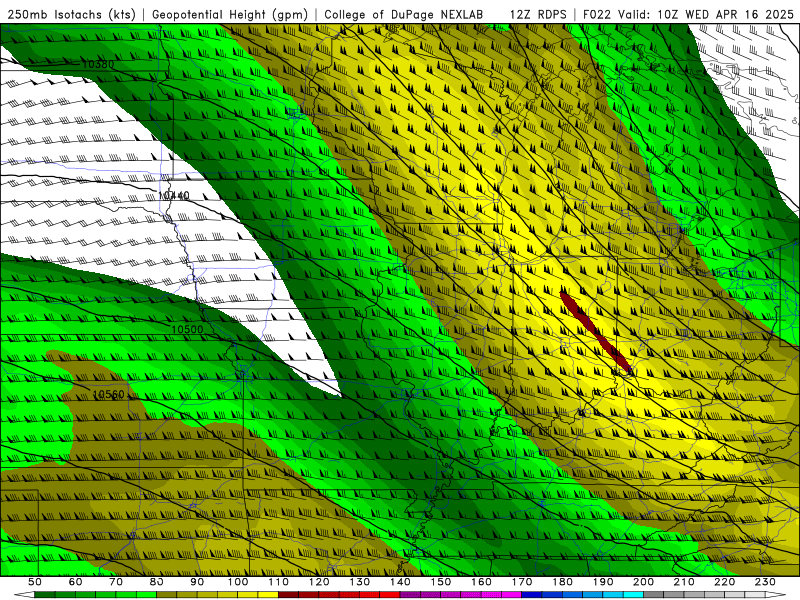Viewport: 800px width, 600px height.
Task: Click the 160 label on the color scale
Action: 481,582
